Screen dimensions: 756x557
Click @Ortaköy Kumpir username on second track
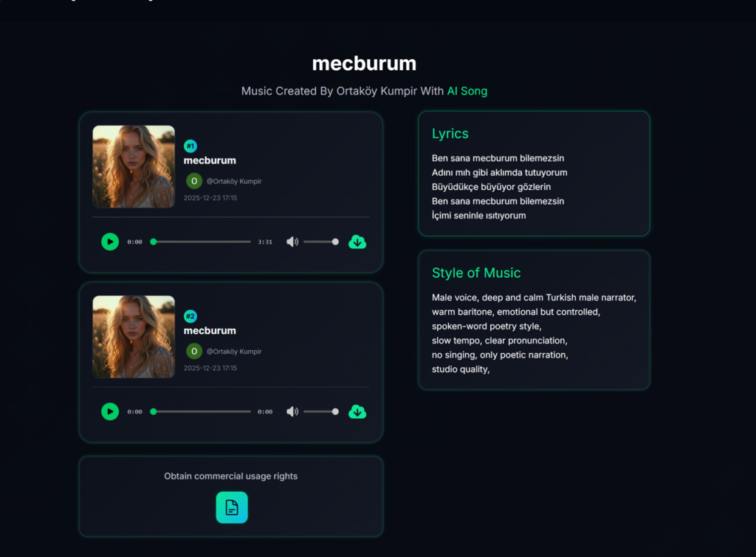[x=234, y=352]
